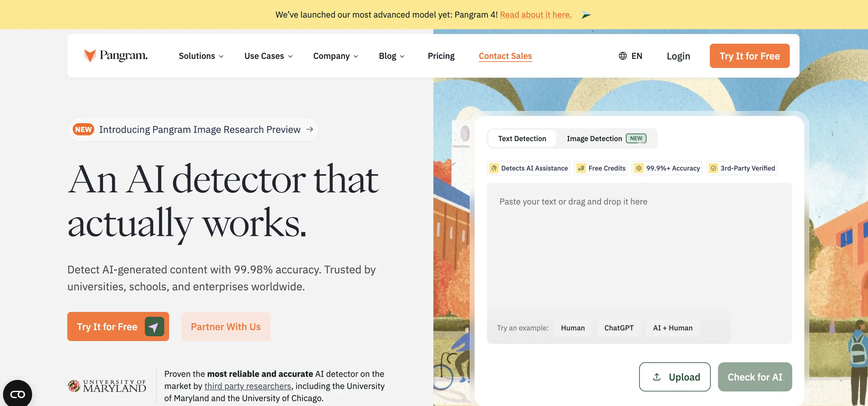Click the paper plane icon in the announcement banner
The image size is (868, 406).
tap(586, 15)
